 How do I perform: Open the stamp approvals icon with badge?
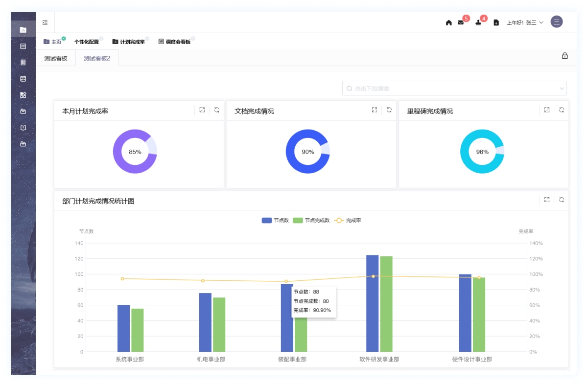click(x=478, y=23)
